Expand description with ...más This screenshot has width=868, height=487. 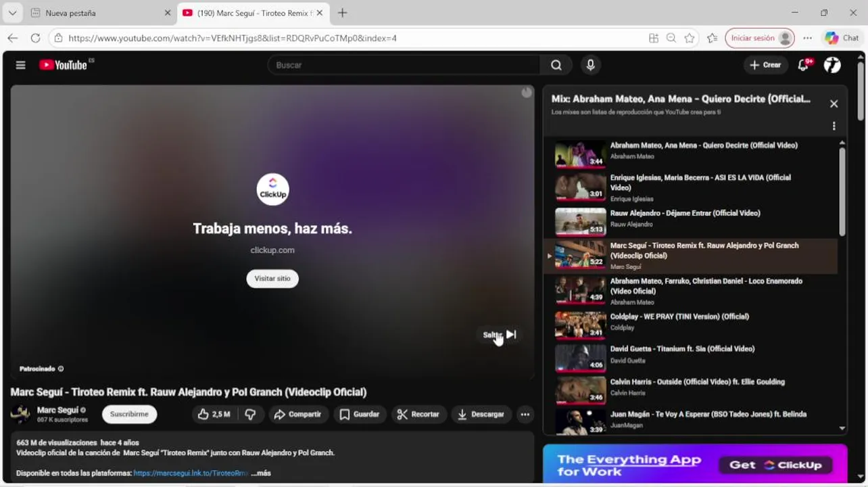tap(261, 473)
